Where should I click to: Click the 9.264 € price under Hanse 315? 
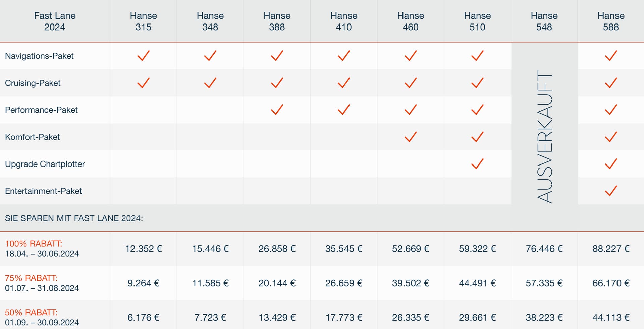(x=143, y=283)
